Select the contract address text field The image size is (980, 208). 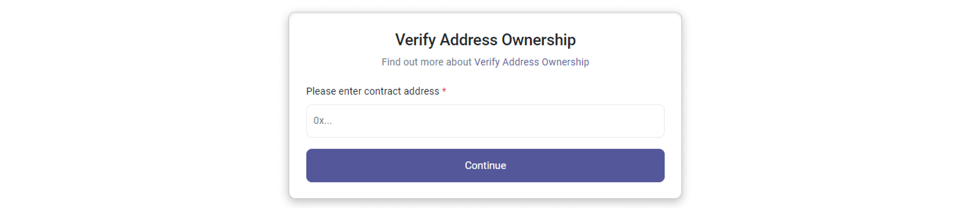[x=485, y=121]
